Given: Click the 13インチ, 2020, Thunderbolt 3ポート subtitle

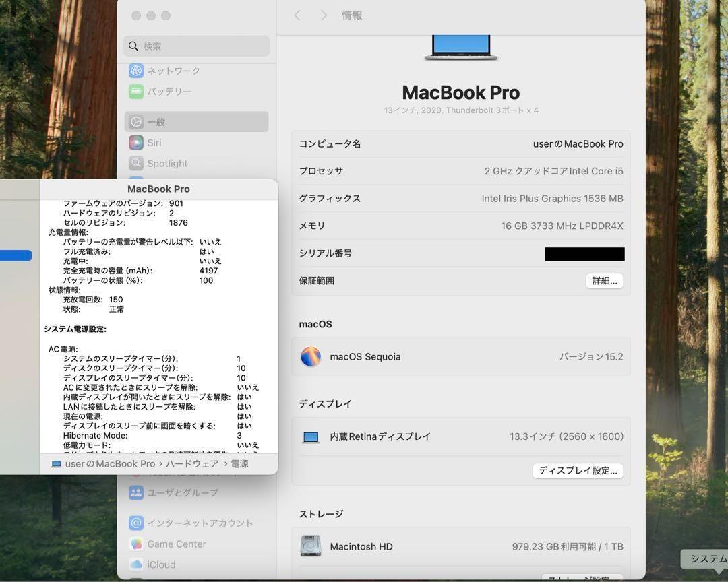Looking at the screenshot, I should pyautogui.click(x=461, y=110).
